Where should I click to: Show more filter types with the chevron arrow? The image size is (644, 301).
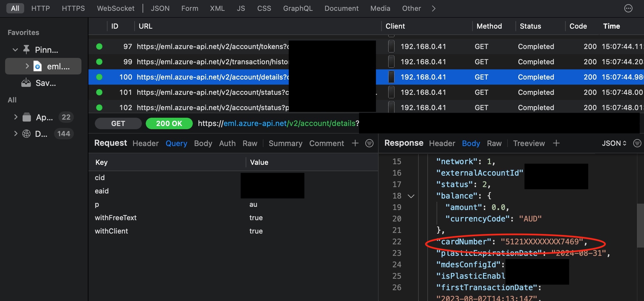433,8
